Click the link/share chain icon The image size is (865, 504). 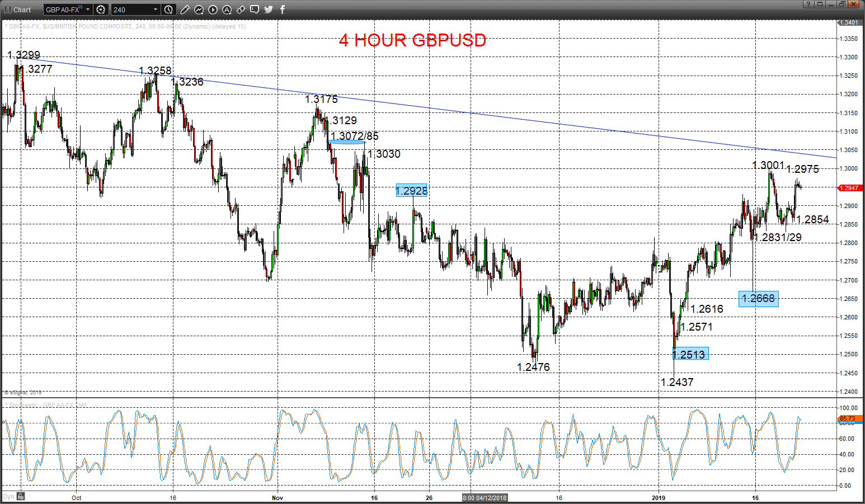pos(241,10)
